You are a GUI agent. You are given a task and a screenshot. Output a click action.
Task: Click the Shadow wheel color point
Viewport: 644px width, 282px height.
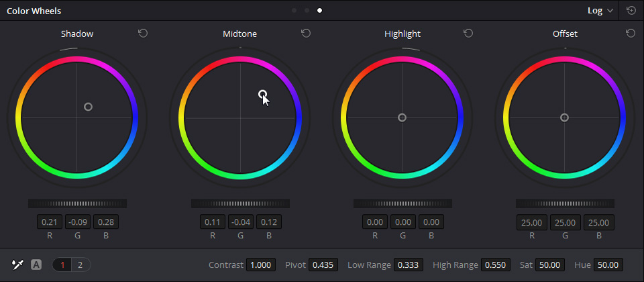[x=88, y=107]
